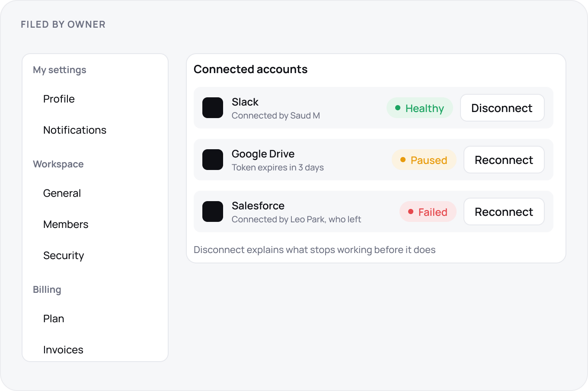Click 'Token expires in 3 days' text
This screenshot has height=391, width=588.
click(x=278, y=167)
